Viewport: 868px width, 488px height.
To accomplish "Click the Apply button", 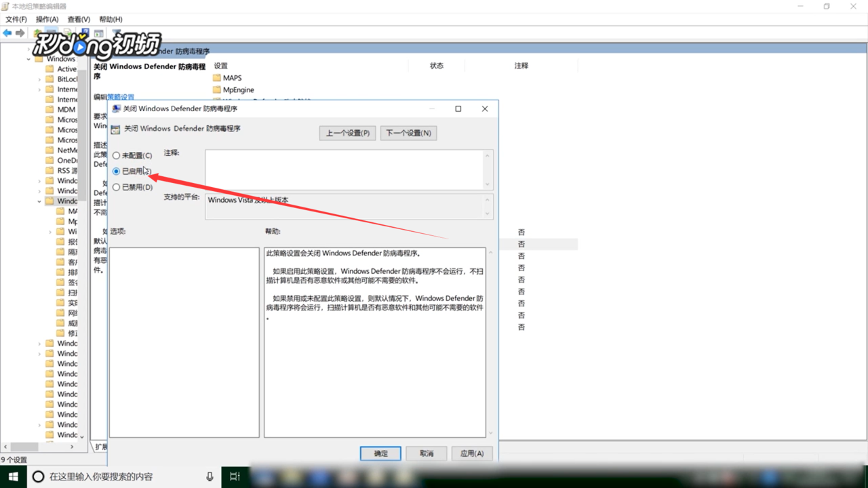I will pyautogui.click(x=471, y=453).
